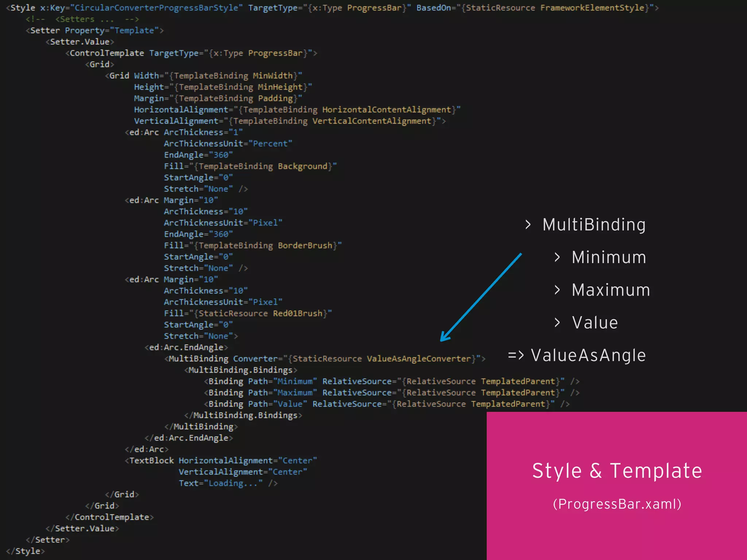Click the closing "</Style>" tag
The width and height of the screenshot is (747, 560).
click(x=26, y=551)
